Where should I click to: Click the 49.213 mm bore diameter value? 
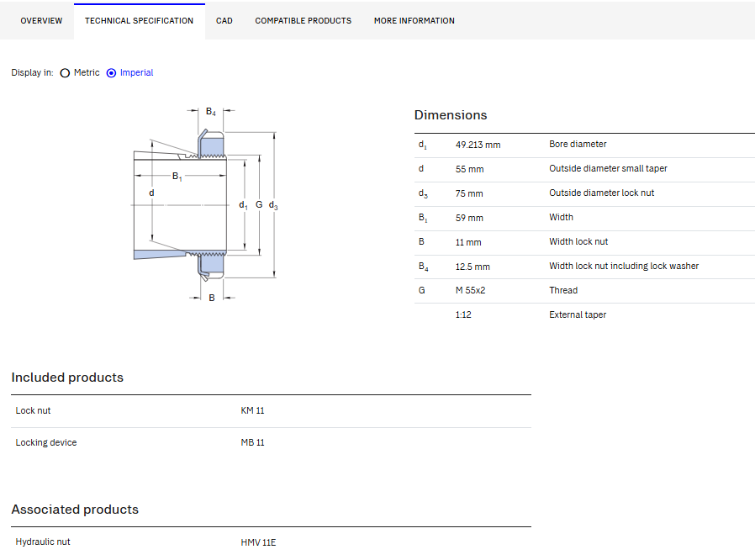click(x=478, y=145)
